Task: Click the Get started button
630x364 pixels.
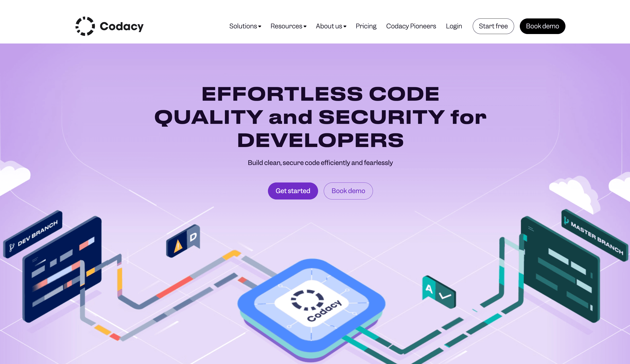Action: tap(293, 191)
